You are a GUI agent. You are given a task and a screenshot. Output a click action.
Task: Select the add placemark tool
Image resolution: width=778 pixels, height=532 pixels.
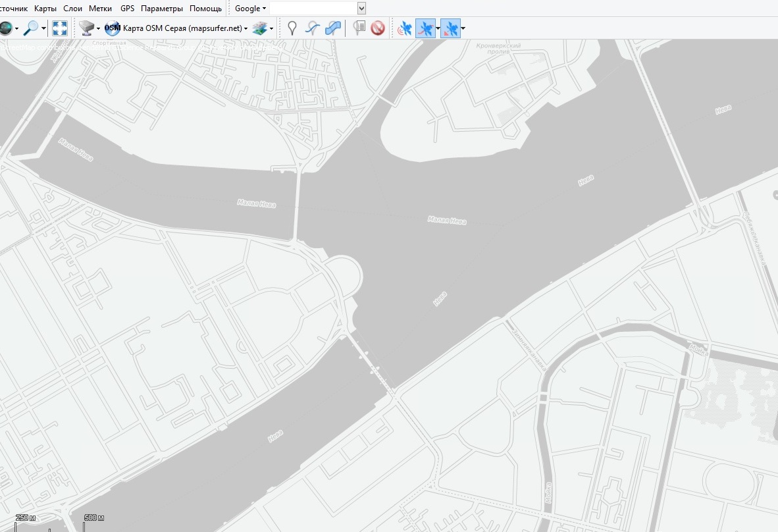[x=292, y=28]
